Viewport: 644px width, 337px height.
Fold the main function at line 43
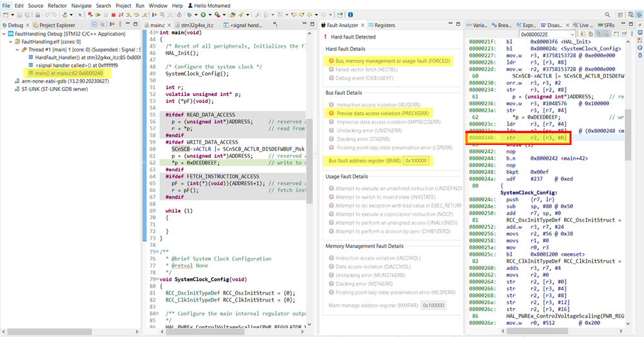pos(158,32)
